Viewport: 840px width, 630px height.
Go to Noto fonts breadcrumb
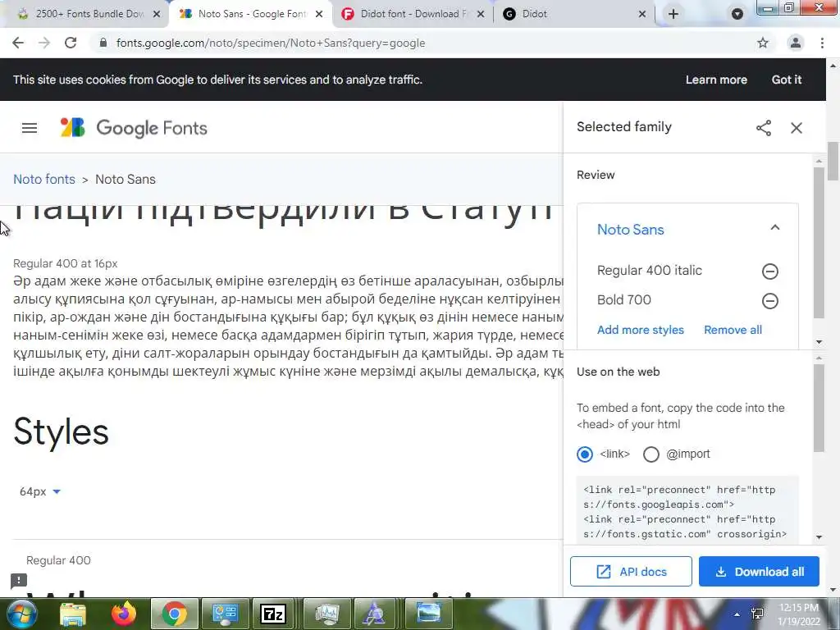coord(44,180)
